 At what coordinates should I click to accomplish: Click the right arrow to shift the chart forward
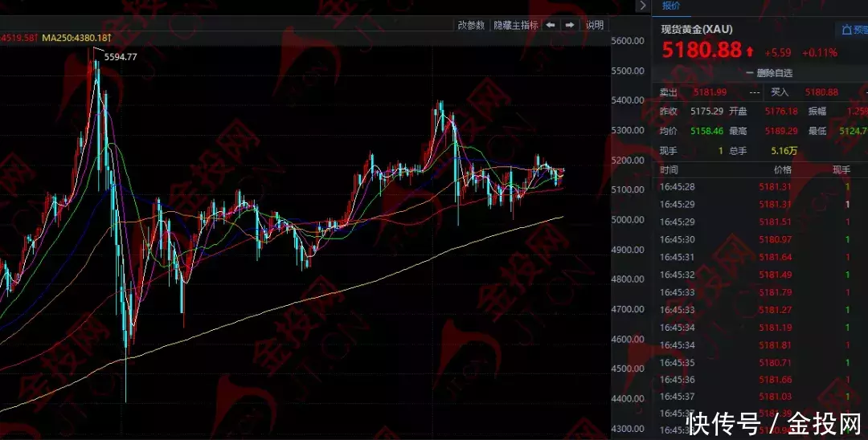coord(569,25)
